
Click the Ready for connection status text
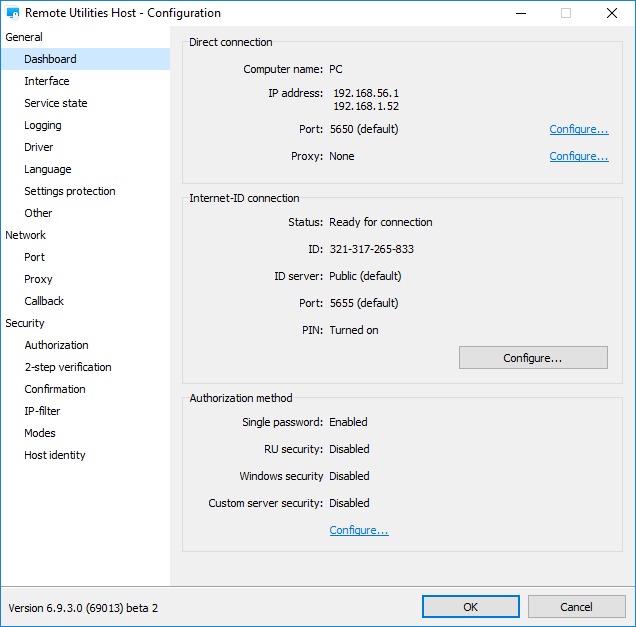pos(380,222)
